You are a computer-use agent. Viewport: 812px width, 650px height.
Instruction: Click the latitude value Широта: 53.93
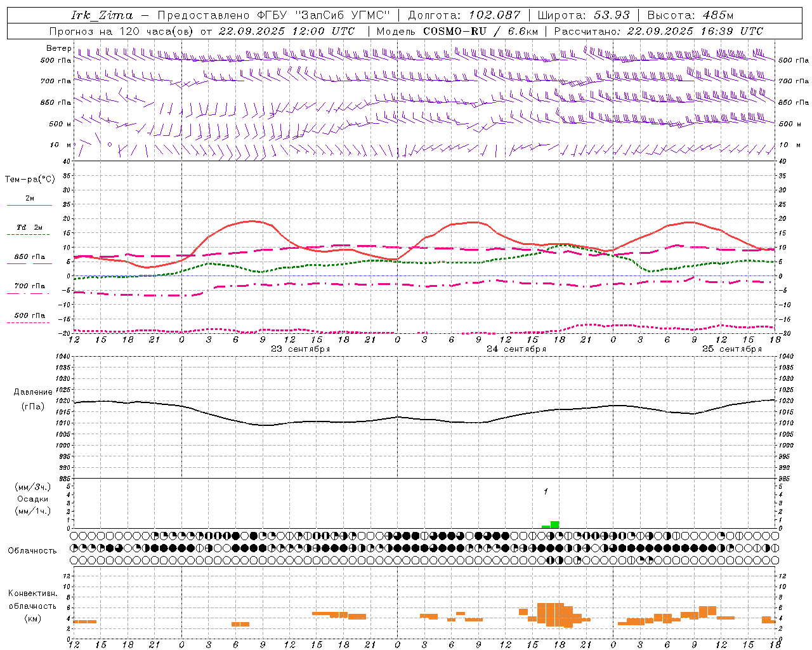pyautogui.click(x=584, y=15)
